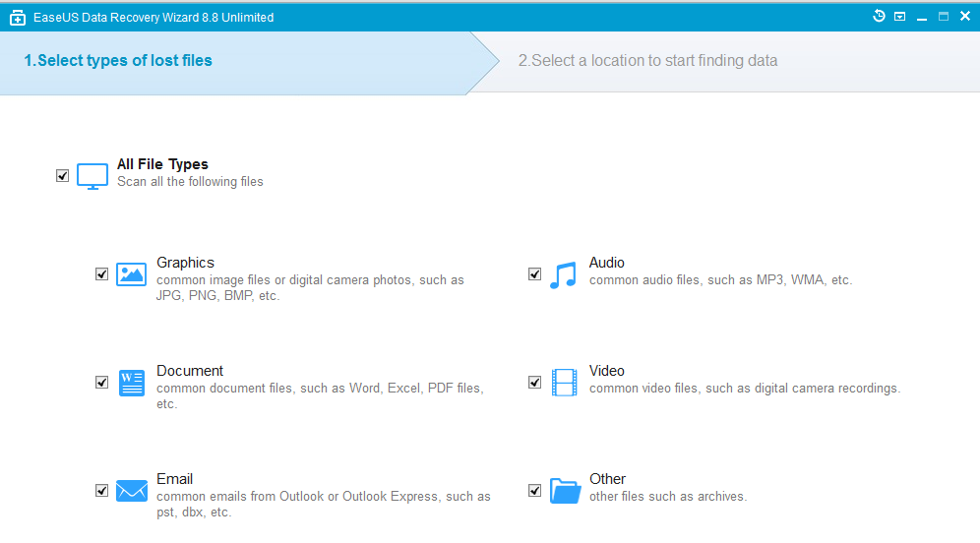Click the Document page icon
The width and height of the screenshot is (980, 543).
tap(131, 383)
